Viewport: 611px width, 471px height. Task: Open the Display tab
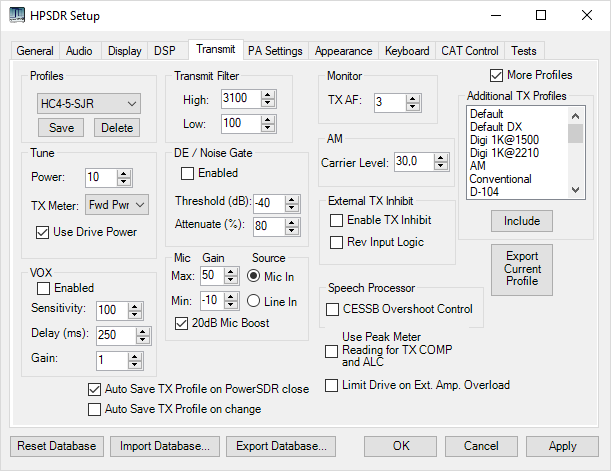click(x=125, y=51)
